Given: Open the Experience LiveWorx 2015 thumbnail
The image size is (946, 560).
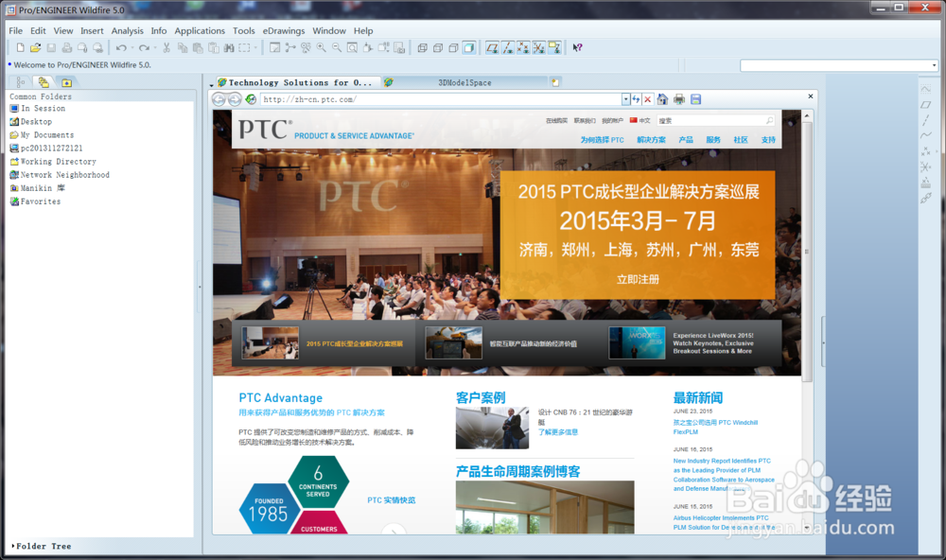Looking at the screenshot, I should [637, 343].
